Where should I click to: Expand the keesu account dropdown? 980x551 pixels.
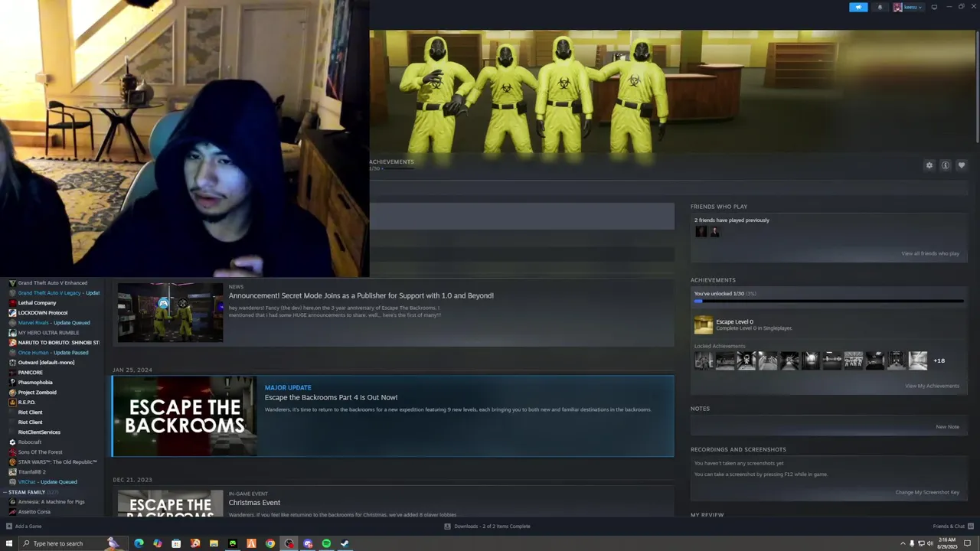(907, 7)
